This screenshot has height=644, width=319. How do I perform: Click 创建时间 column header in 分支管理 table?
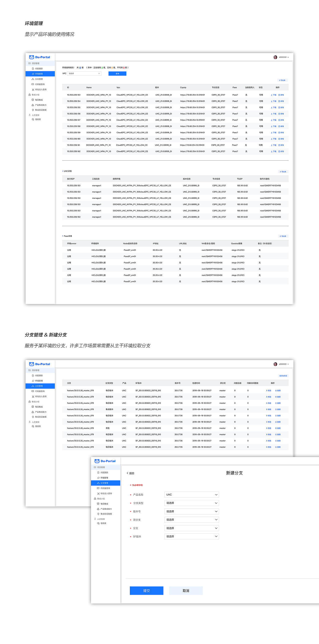[x=196, y=383]
